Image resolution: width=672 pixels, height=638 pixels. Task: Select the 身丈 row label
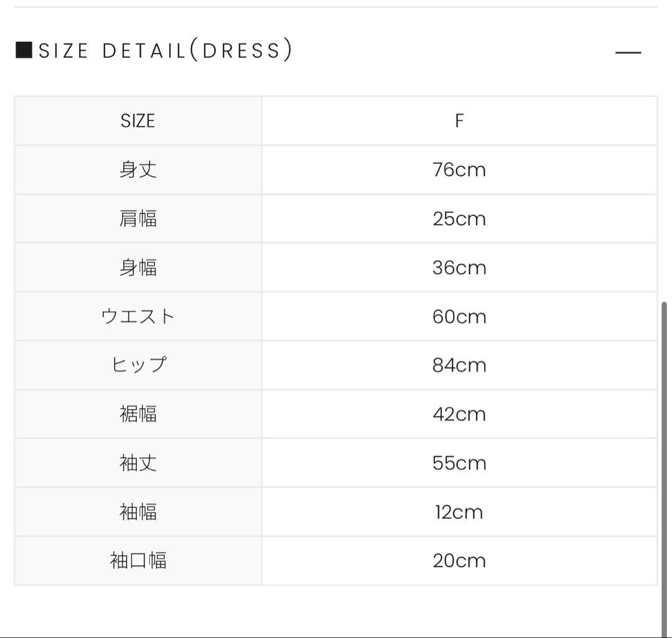(x=138, y=169)
